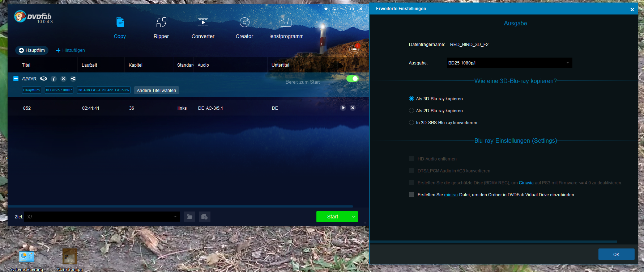Choose ISO image file as output

click(204, 217)
